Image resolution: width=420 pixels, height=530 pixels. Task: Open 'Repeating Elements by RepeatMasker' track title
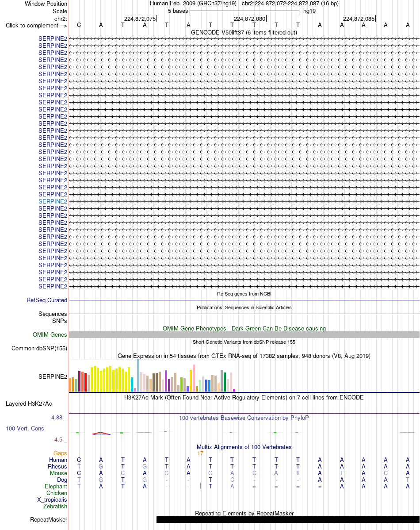pyautogui.click(x=244, y=514)
